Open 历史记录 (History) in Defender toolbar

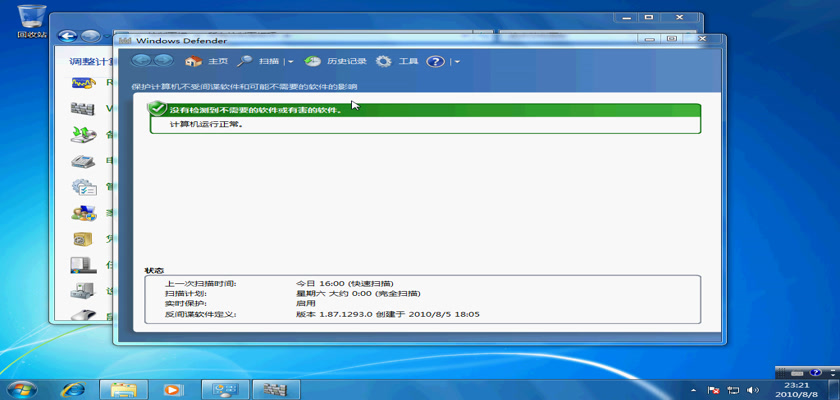pos(313,62)
